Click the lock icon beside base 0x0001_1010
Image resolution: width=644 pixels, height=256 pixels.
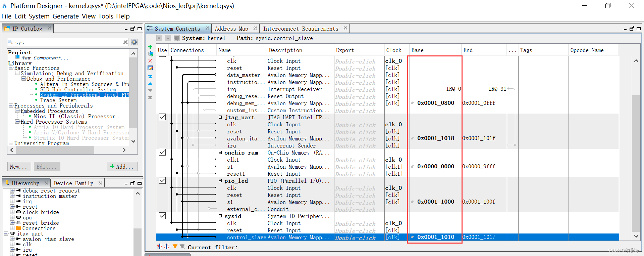412,237
